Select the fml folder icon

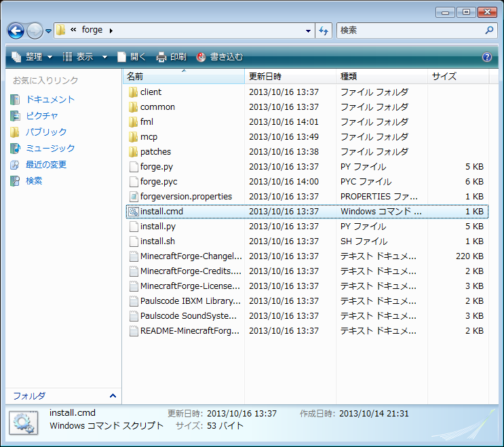133,122
